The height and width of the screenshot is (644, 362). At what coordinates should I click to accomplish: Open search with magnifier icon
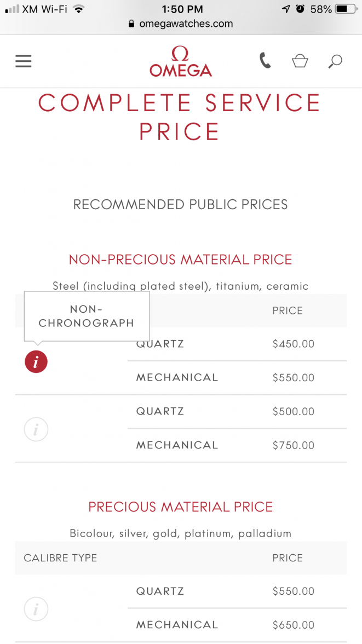(x=335, y=61)
